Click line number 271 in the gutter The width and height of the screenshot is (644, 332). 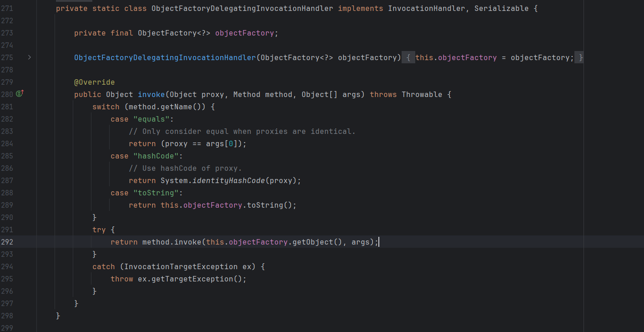[x=7, y=9]
